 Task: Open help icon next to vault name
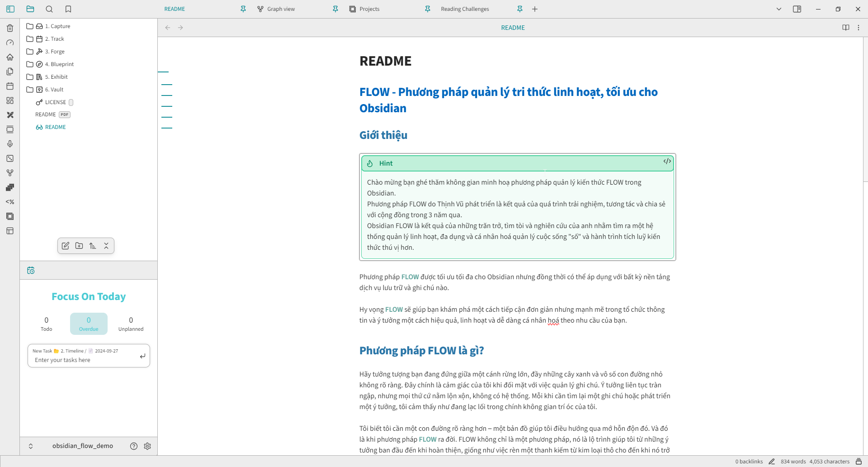[x=134, y=446]
